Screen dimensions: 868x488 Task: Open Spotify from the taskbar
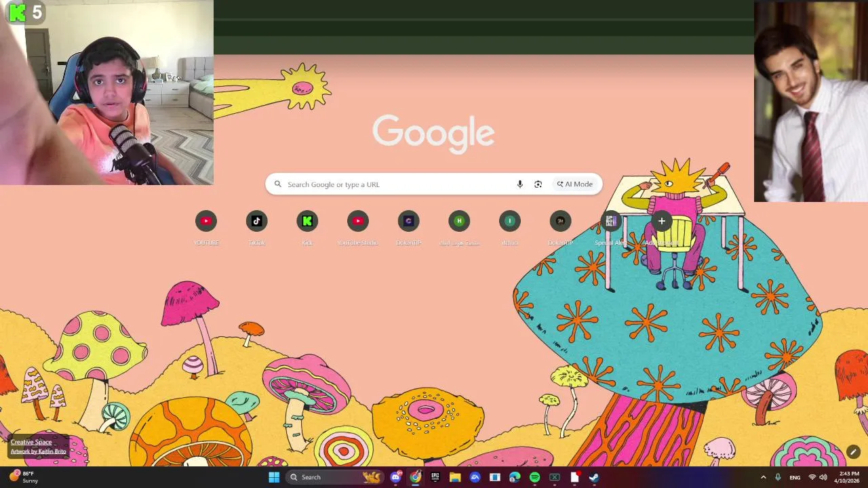(534, 477)
